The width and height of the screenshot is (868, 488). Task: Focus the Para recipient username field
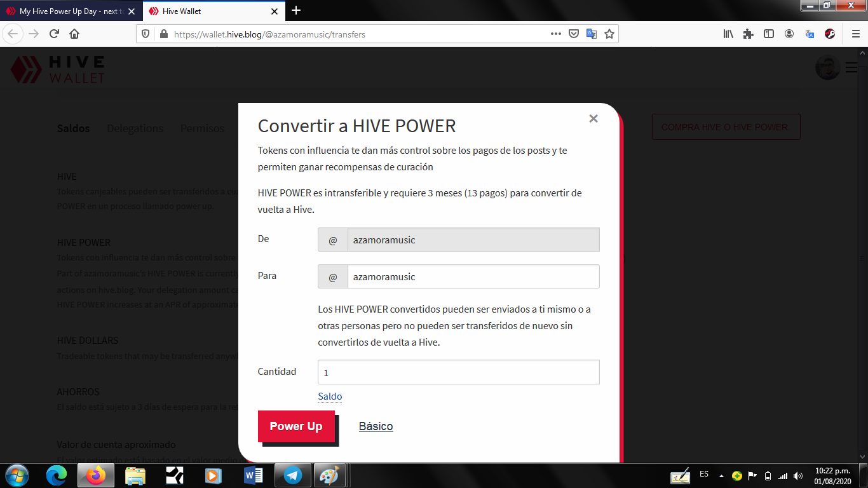tap(473, 276)
